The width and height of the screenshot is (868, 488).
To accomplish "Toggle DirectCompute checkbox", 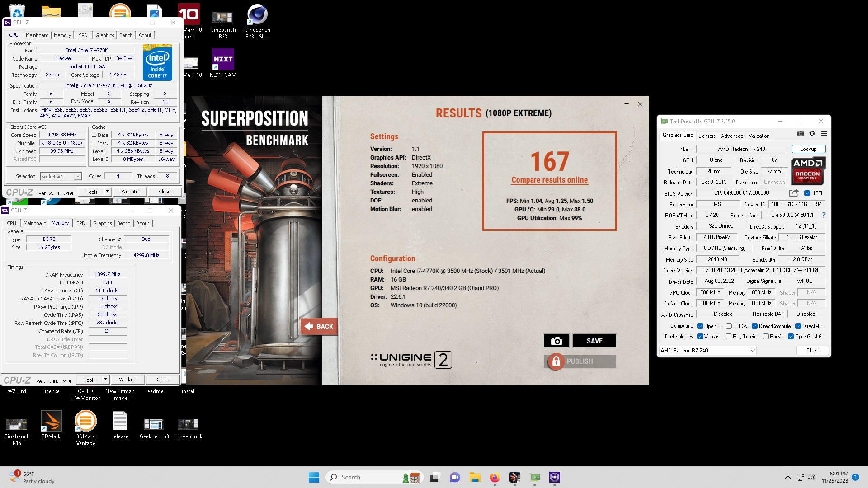I will pos(755,326).
